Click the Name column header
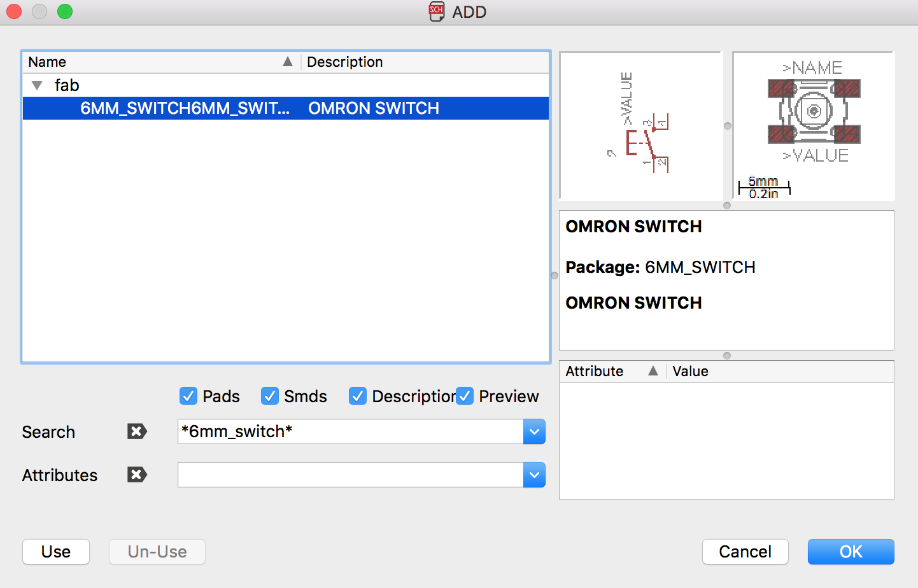 point(47,62)
